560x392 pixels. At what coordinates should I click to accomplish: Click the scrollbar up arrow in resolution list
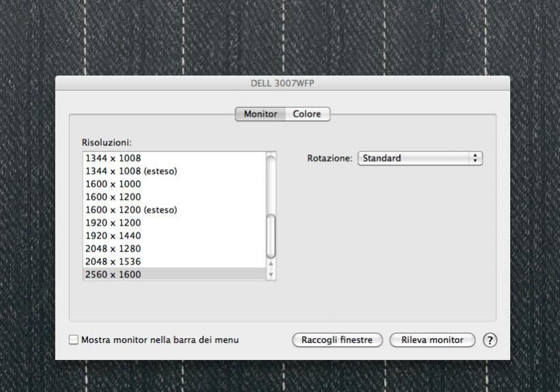pos(271,263)
